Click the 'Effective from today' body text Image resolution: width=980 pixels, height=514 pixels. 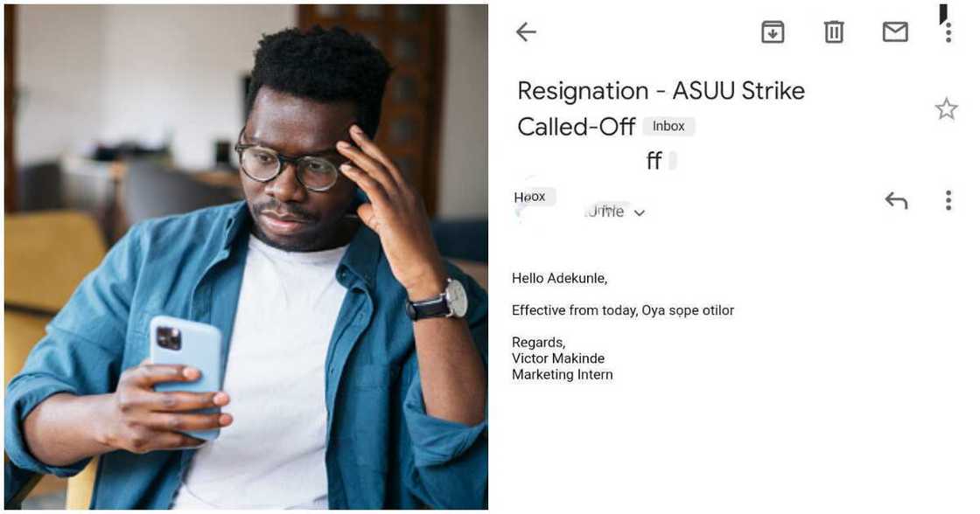click(622, 310)
